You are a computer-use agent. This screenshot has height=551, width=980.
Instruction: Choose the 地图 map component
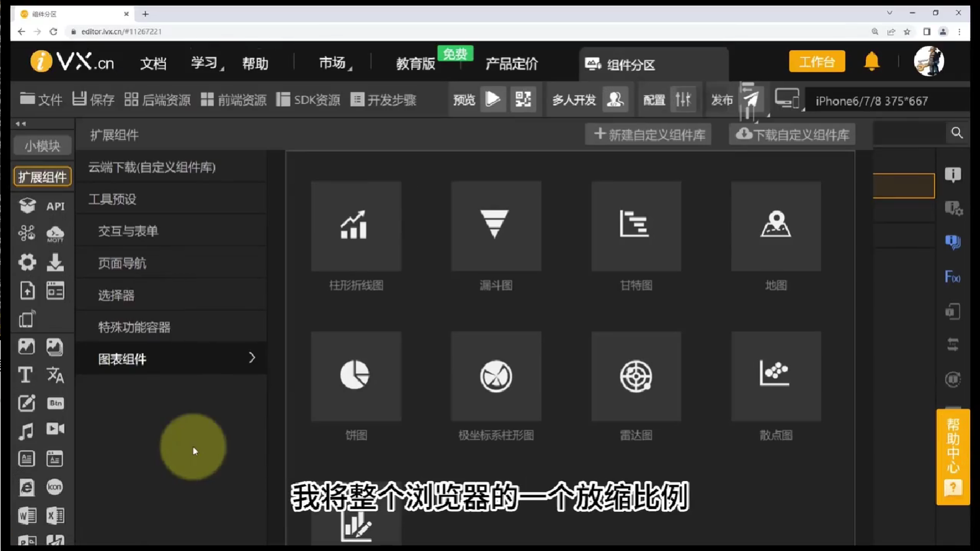click(x=776, y=226)
